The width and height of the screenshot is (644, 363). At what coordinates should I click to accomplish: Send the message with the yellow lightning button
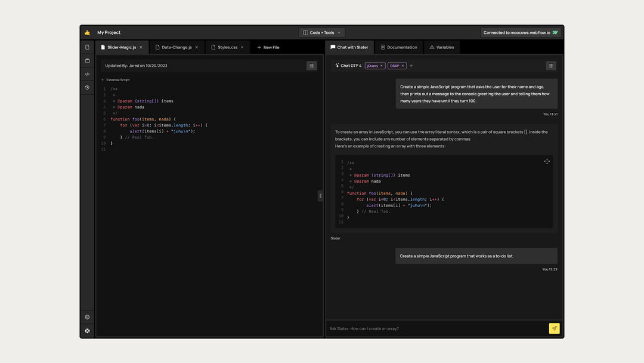[x=554, y=328]
